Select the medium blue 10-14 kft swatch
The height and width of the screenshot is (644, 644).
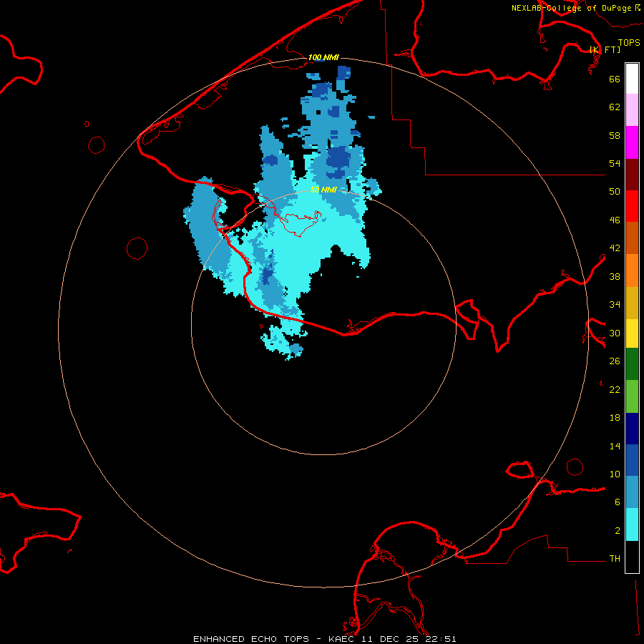pos(632,460)
